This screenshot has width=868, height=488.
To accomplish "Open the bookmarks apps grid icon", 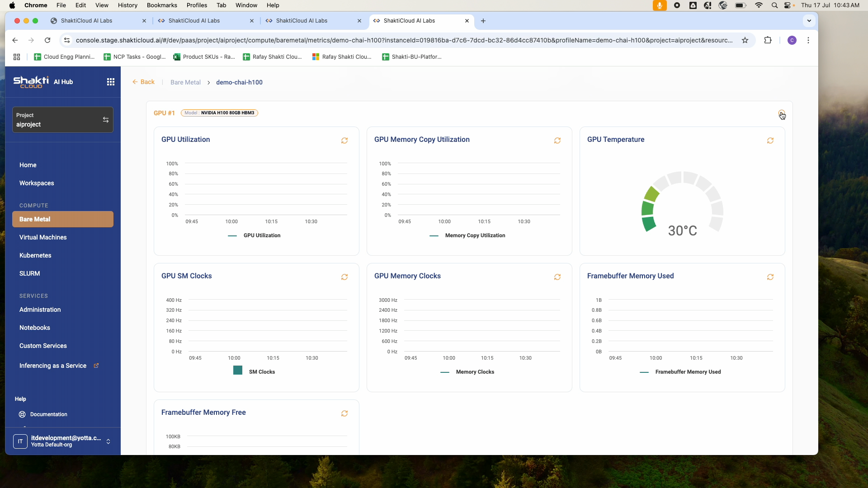I will (x=17, y=57).
